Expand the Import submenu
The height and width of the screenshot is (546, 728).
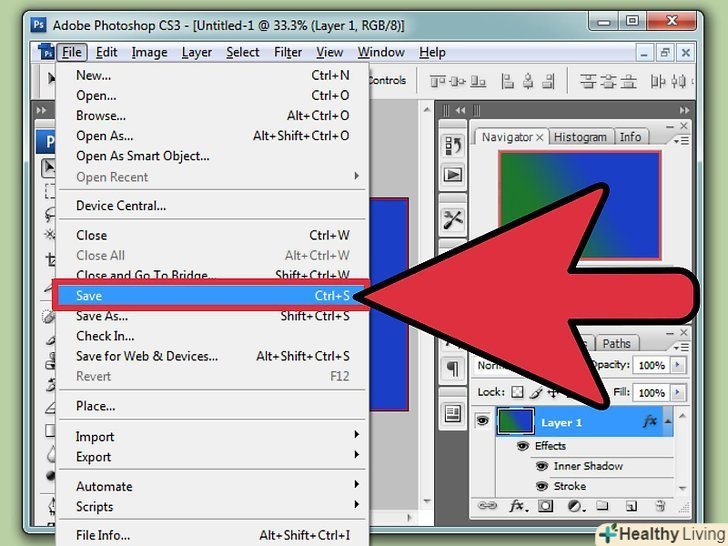356,434
